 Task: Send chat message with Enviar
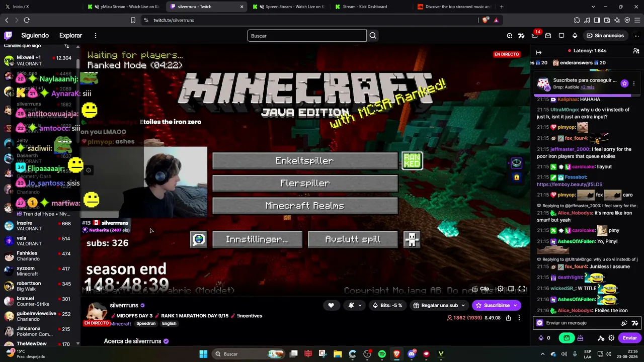(x=629, y=338)
